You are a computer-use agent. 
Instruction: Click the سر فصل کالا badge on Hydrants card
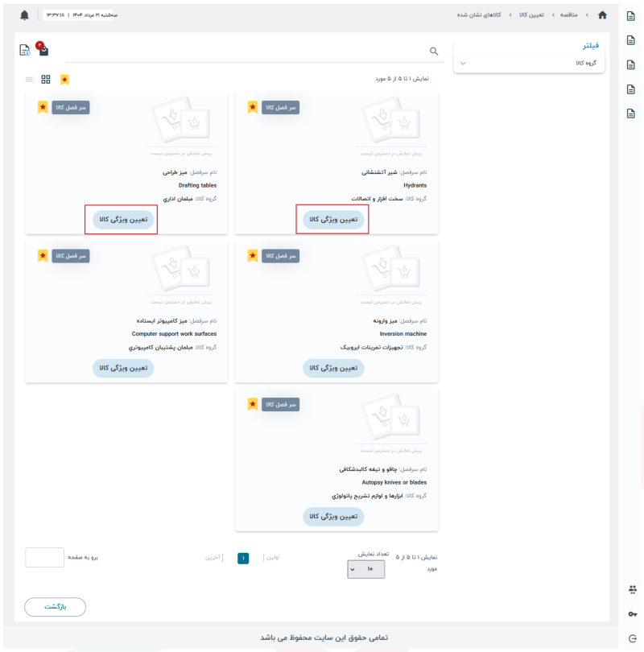281,108
